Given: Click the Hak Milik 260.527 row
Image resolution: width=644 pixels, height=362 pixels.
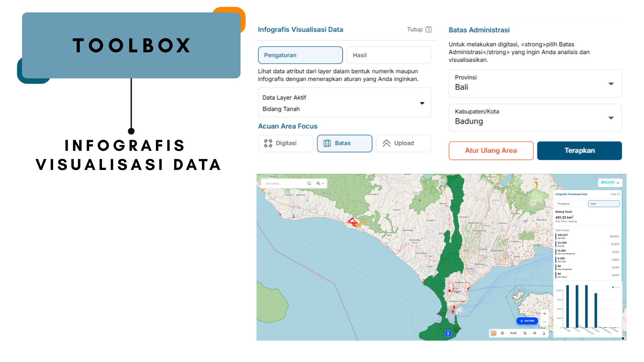Looking at the screenshot, I should tap(587, 237).
